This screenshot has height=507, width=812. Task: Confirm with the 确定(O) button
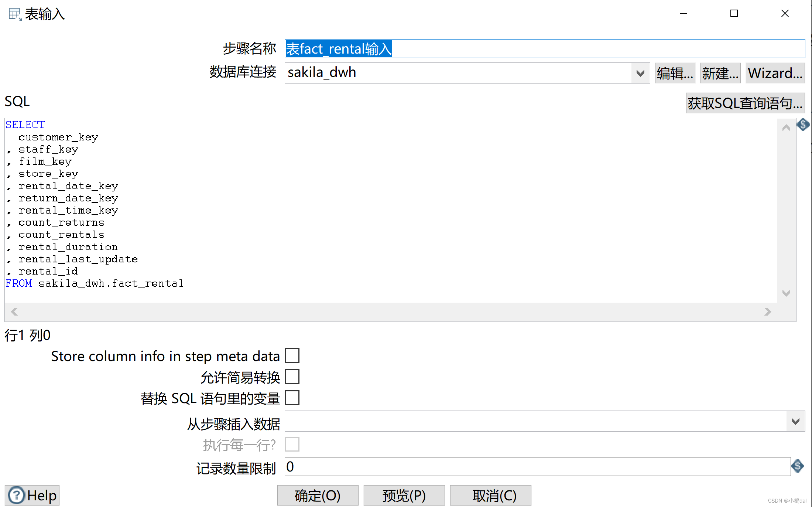(x=318, y=495)
